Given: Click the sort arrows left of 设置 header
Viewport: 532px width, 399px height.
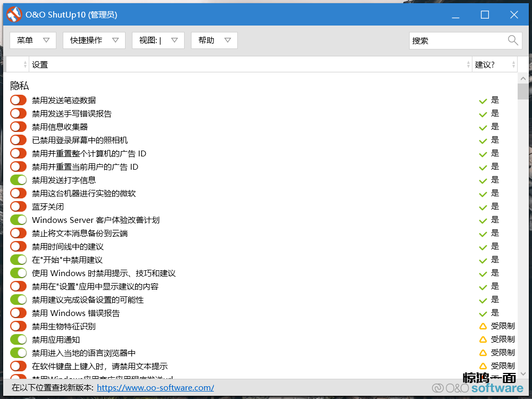Looking at the screenshot, I should [x=25, y=64].
